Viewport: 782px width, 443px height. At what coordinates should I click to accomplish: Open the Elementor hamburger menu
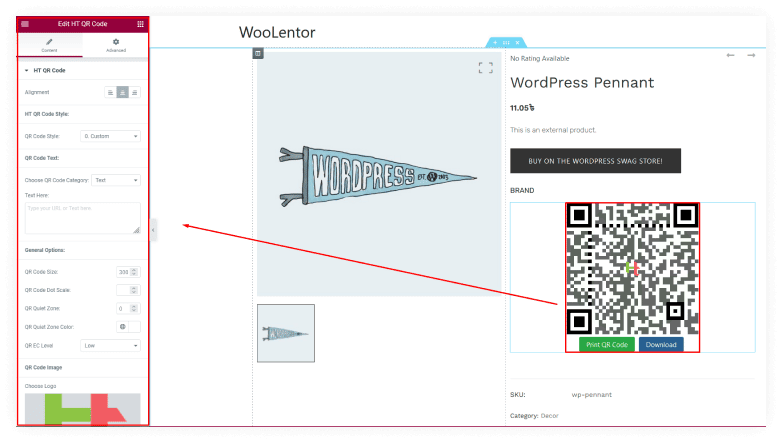(x=25, y=24)
